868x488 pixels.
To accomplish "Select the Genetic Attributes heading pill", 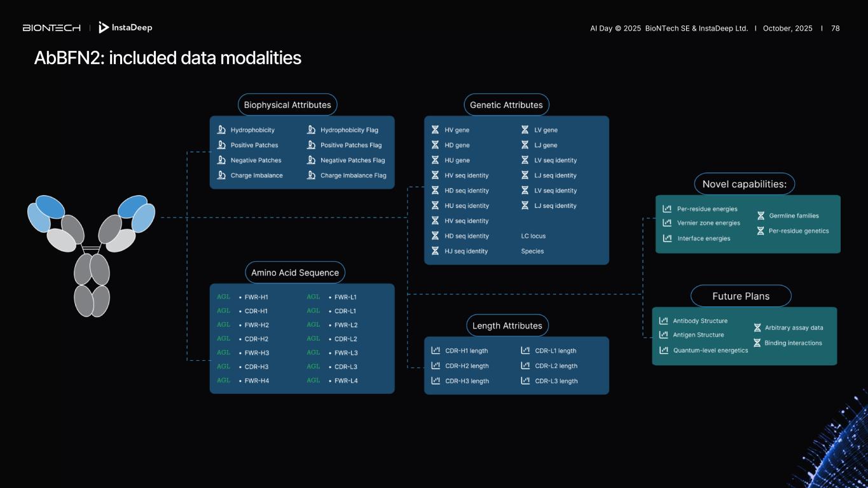I will coord(506,105).
